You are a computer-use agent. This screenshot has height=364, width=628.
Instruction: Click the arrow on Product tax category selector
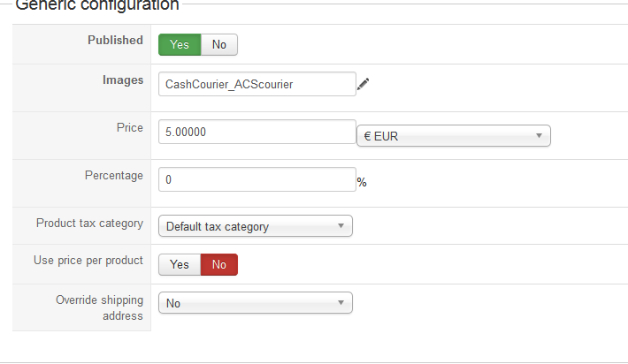coord(341,226)
